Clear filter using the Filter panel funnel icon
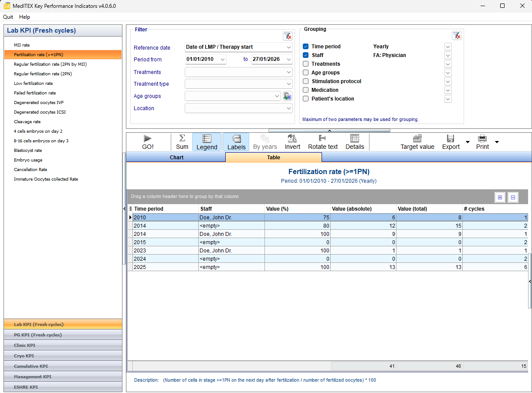This screenshot has height=393, width=532. coord(287,36)
